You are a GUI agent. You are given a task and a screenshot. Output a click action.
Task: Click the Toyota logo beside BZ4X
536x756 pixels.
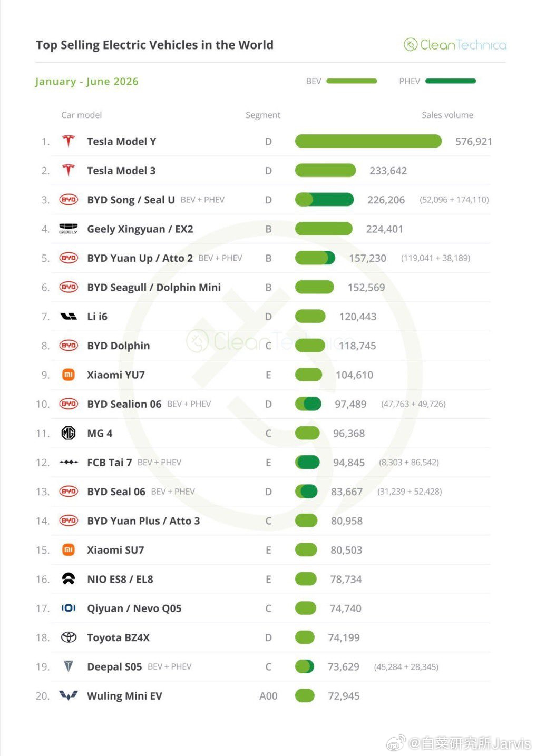click(x=69, y=637)
